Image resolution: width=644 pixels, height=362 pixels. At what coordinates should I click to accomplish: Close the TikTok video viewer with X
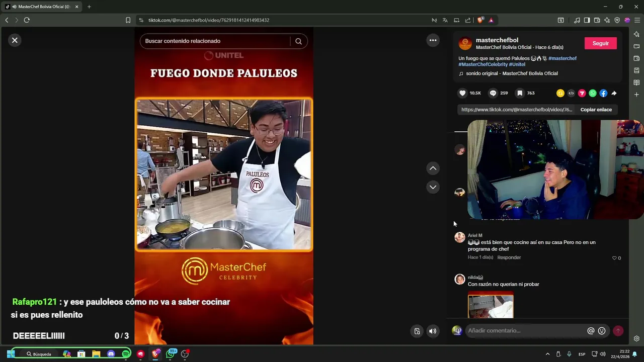15,40
